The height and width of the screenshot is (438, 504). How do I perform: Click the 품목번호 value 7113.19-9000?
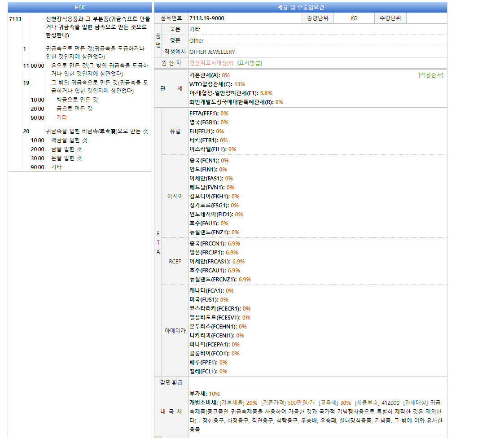206,18
